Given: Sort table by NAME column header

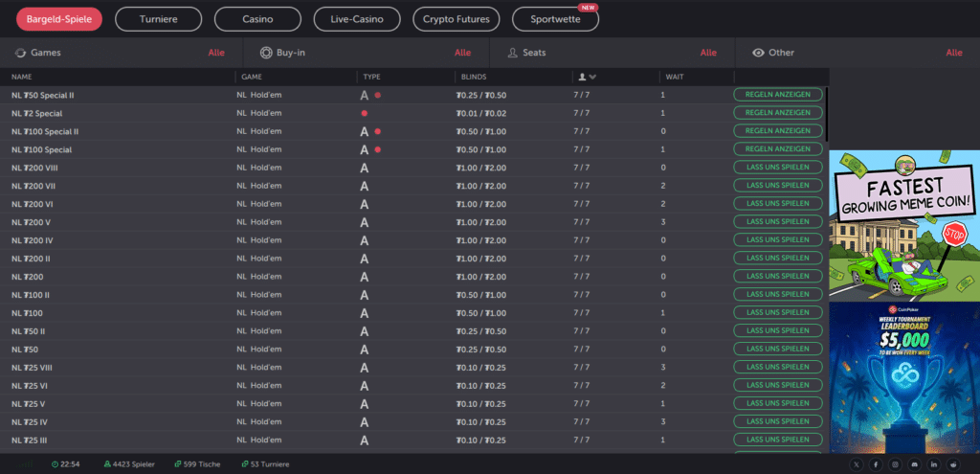Looking at the screenshot, I should pyautogui.click(x=22, y=77).
